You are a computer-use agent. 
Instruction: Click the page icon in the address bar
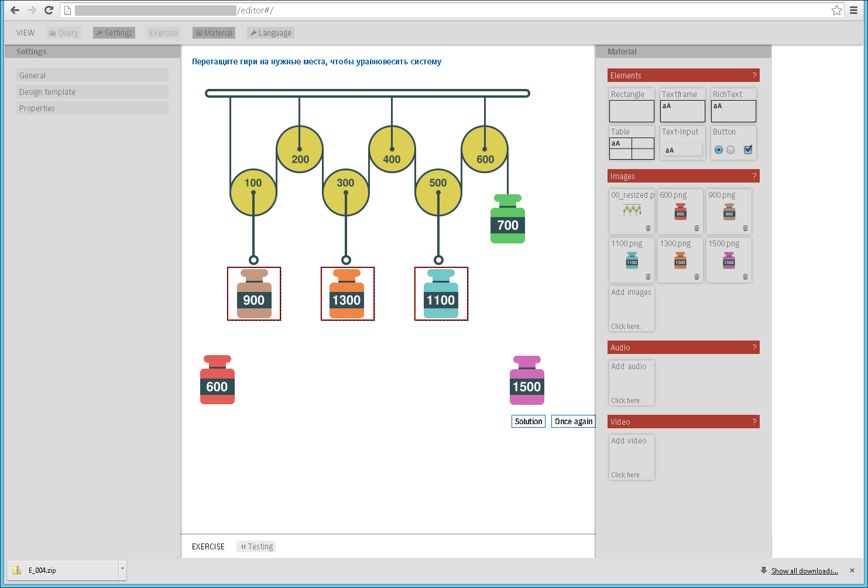[x=67, y=10]
